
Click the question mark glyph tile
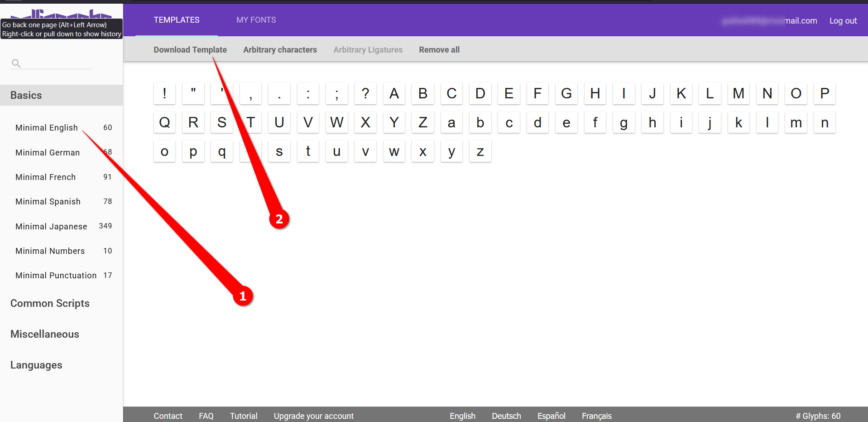[x=365, y=93]
